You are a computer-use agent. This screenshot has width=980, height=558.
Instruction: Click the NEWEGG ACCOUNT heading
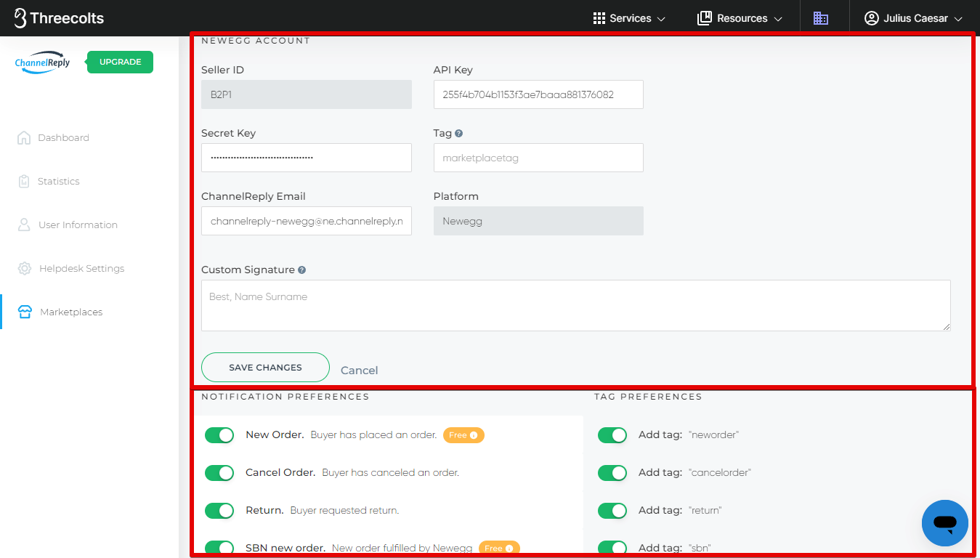coord(256,41)
